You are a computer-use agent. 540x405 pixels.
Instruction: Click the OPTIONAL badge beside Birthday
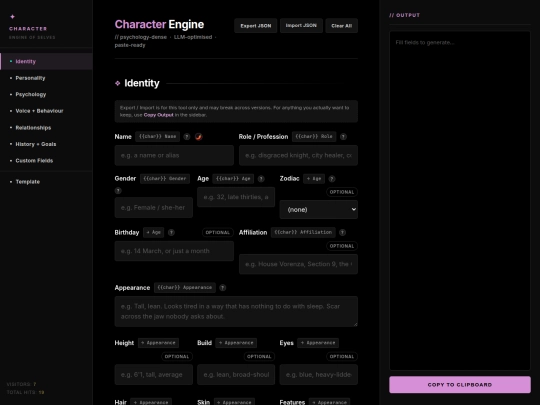coord(218,232)
